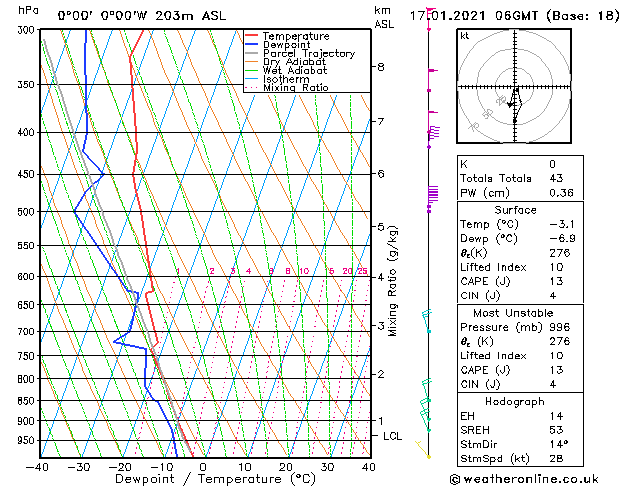Click the 'Totals Totals' row
The height and width of the screenshot is (486, 629).
[520, 178]
